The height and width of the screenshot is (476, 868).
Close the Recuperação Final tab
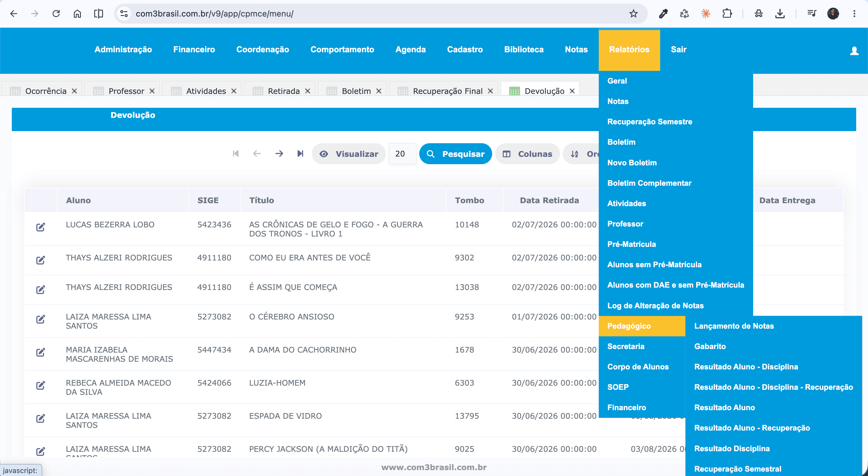coord(490,91)
